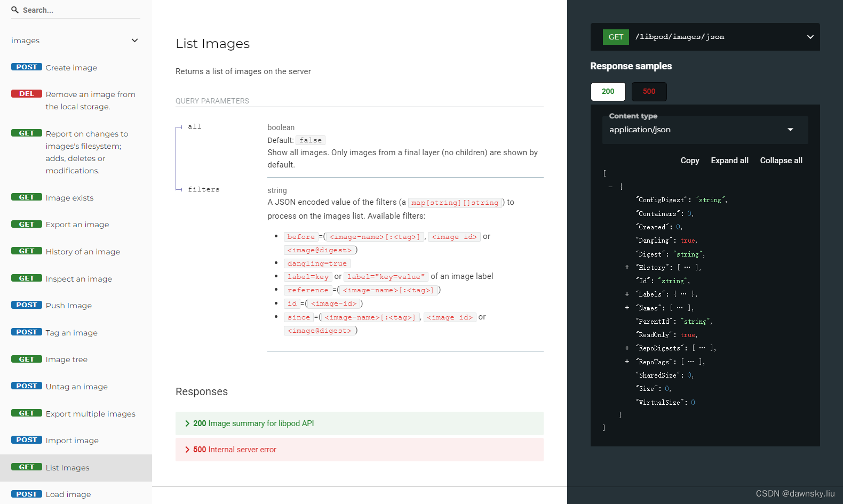Viewport: 843px width, 504px height.
Task: Click the 'dangling=true' filter code
Action: point(317,263)
